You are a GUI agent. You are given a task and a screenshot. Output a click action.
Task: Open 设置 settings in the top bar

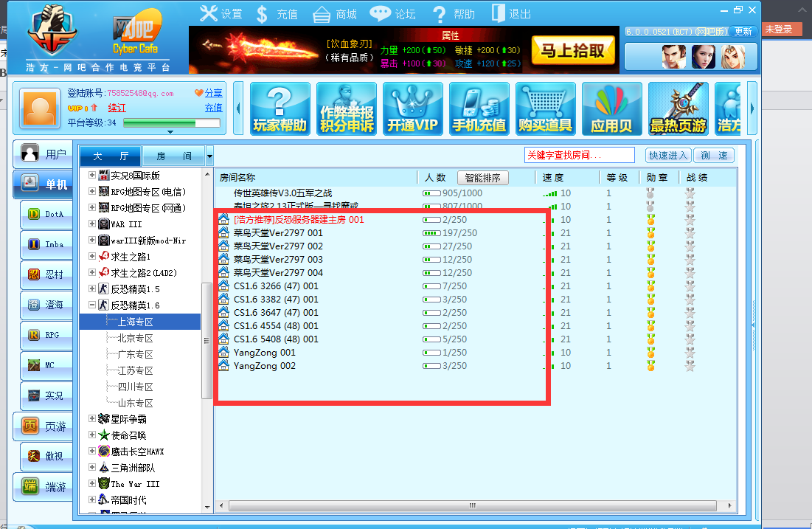pos(221,14)
